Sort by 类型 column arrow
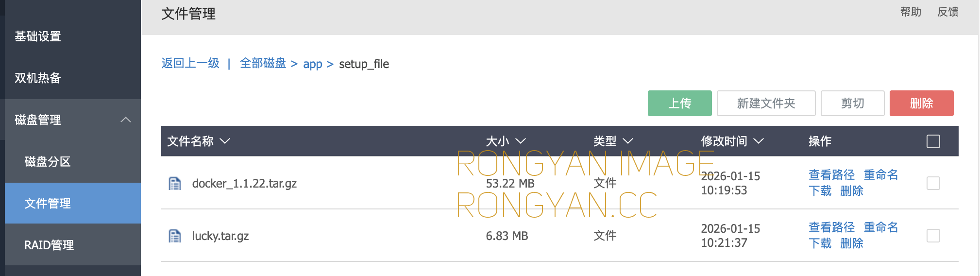This screenshot has height=276, width=980. 628,141
